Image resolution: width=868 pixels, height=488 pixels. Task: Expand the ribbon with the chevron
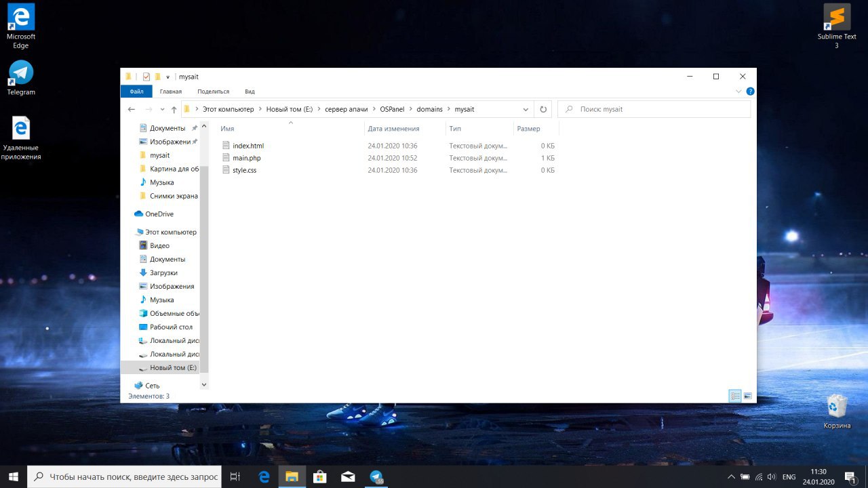click(x=738, y=91)
